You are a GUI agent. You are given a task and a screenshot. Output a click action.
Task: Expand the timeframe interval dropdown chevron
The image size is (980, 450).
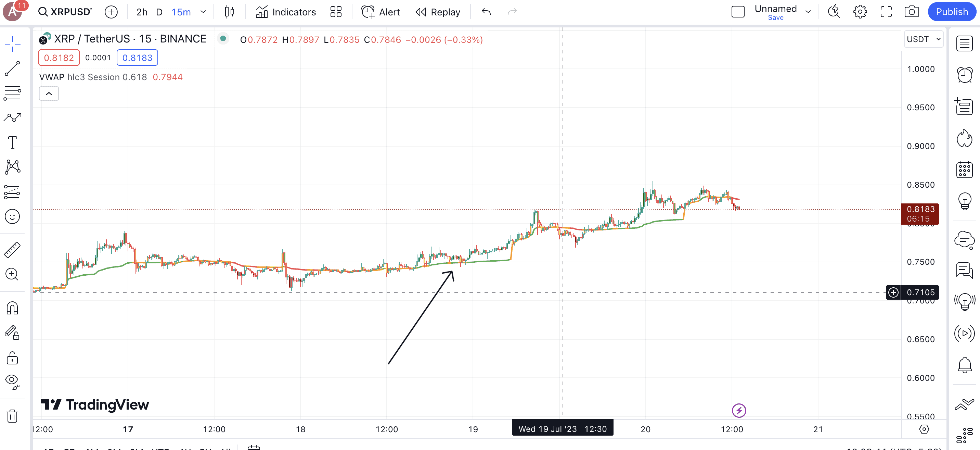tap(203, 12)
